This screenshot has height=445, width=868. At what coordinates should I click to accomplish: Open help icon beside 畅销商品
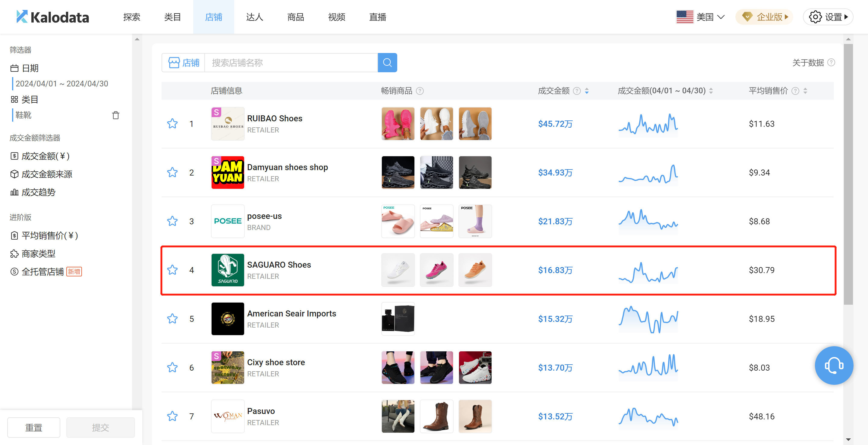click(x=420, y=91)
